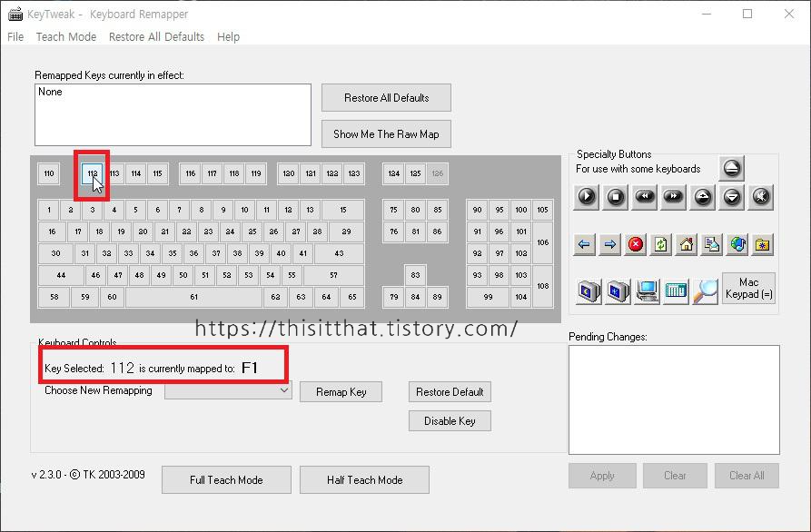This screenshot has width=811, height=532.
Task: Select the Previous Track specialty button
Action: [645, 197]
